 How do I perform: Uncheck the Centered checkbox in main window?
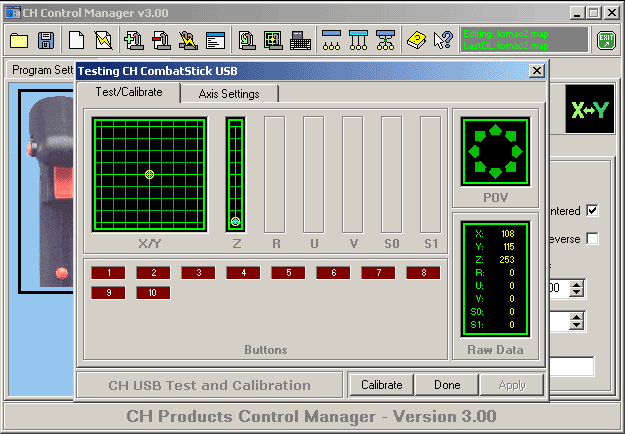592,210
